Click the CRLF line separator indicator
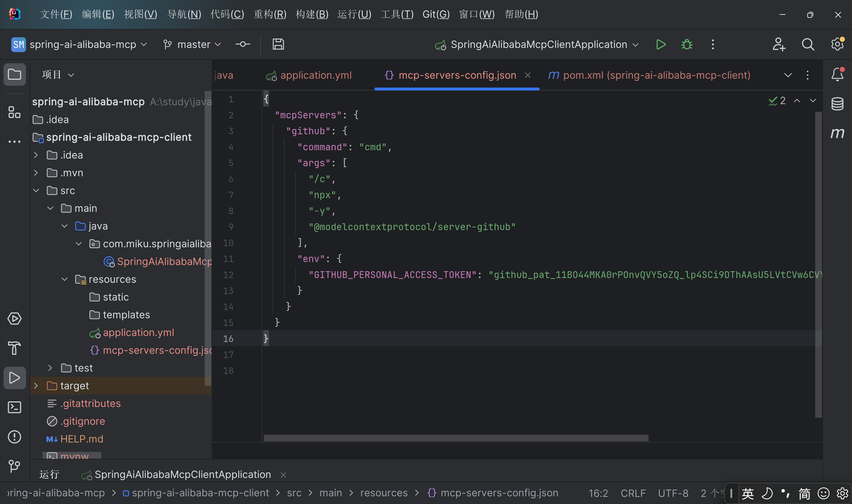The width and height of the screenshot is (852, 504). [633, 493]
